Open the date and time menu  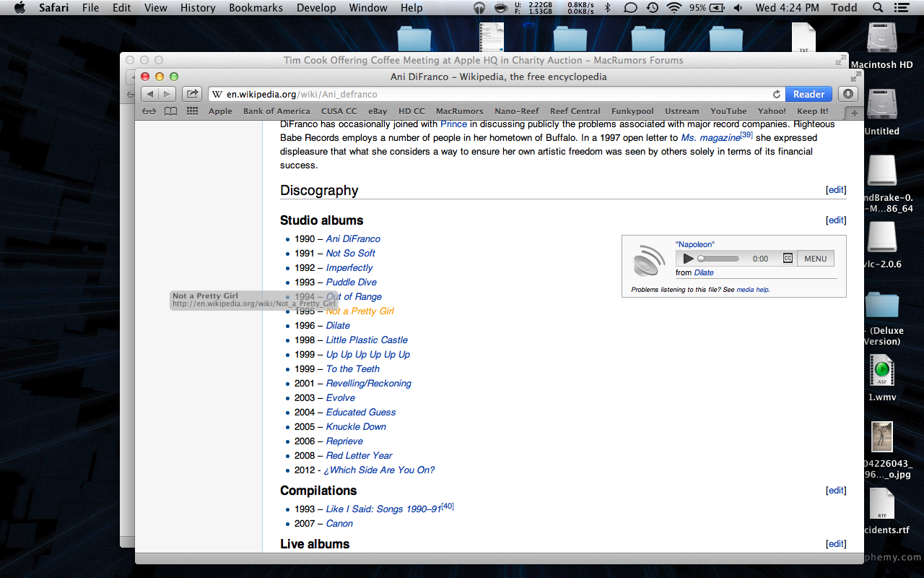coord(787,8)
